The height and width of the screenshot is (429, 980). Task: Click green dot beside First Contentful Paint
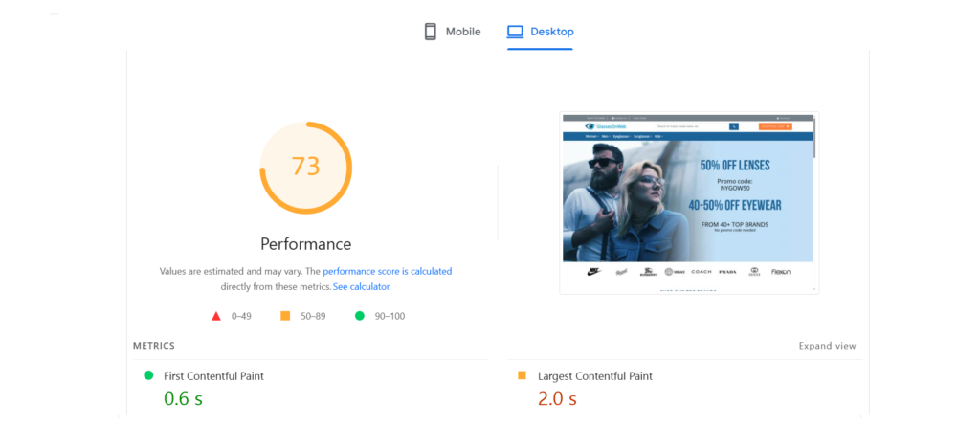tap(148, 376)
